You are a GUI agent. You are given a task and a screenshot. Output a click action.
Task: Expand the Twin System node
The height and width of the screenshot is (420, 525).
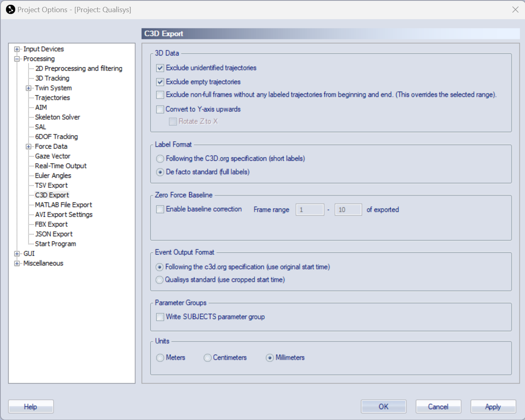(28, 88)
